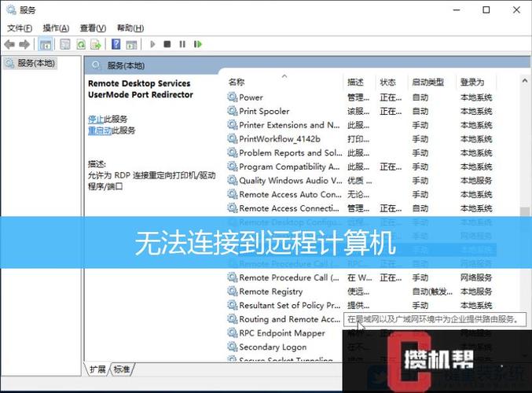Click the 停止 service link

pyautogui.click(x=96, y=119)
